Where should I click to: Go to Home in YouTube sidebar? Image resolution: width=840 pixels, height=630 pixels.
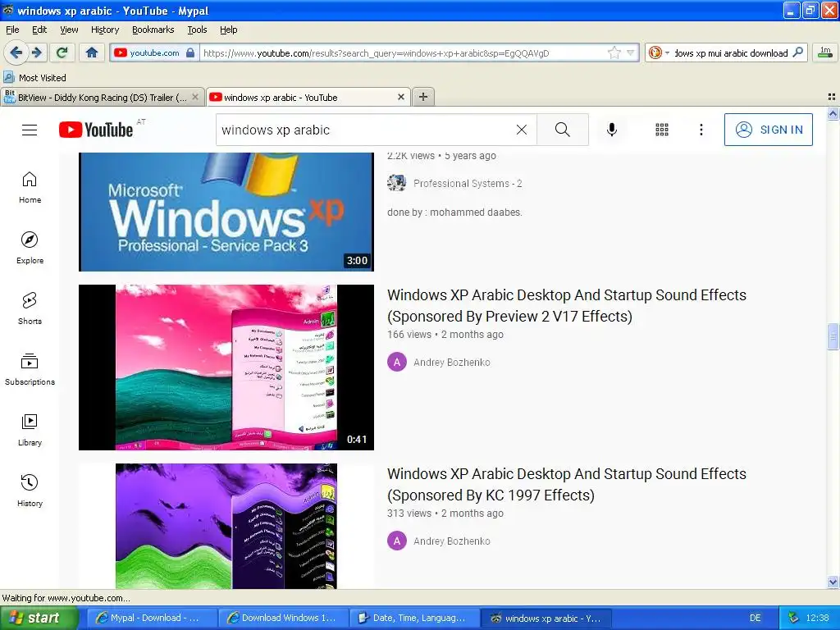click(x=30, y=188)
